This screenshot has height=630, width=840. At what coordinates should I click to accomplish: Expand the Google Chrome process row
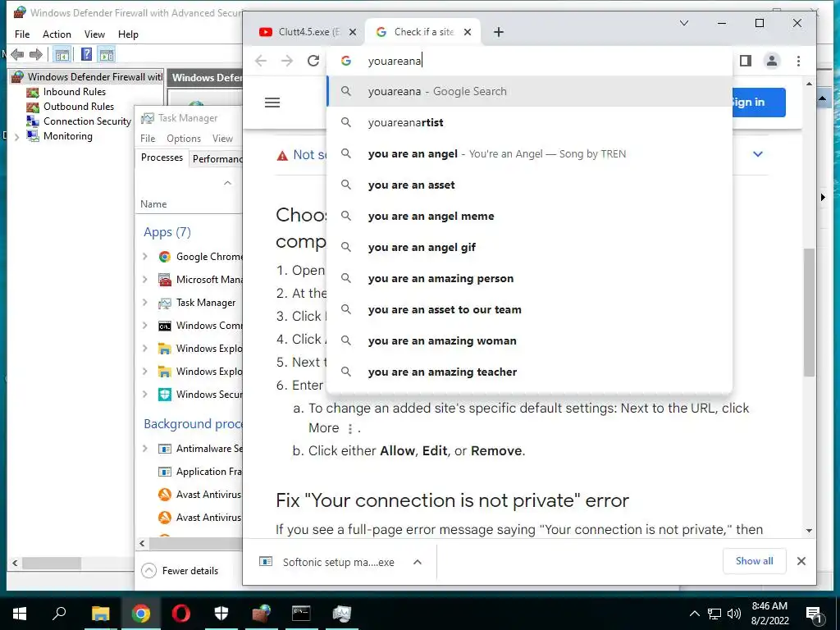(x=144, y=257)
